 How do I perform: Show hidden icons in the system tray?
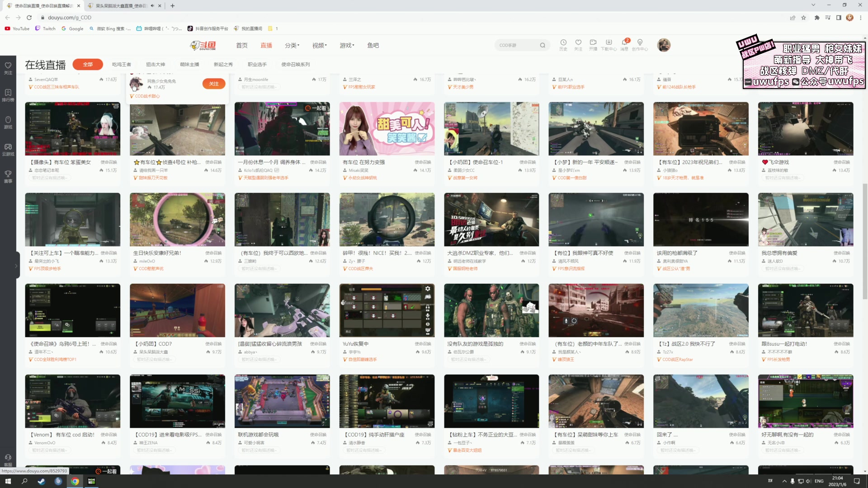coord(784,481)
